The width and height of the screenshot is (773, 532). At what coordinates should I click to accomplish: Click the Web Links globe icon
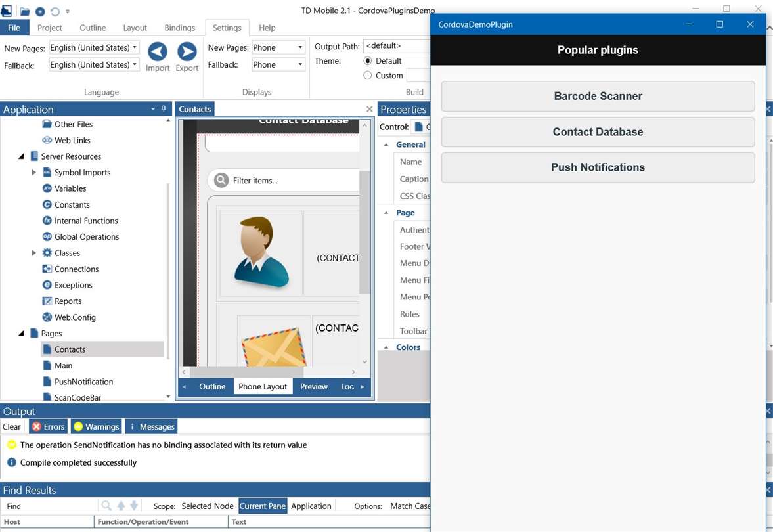pyautogui.click(x=47, y=140)
